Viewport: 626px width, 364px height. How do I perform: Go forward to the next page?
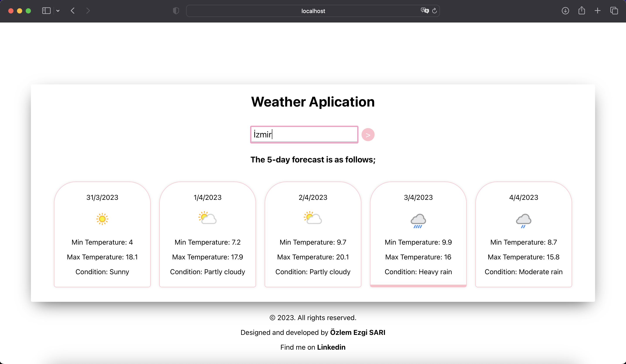pos(88,11)
